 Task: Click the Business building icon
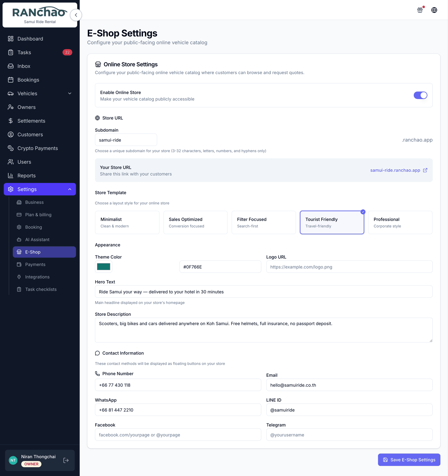[19, 202]
